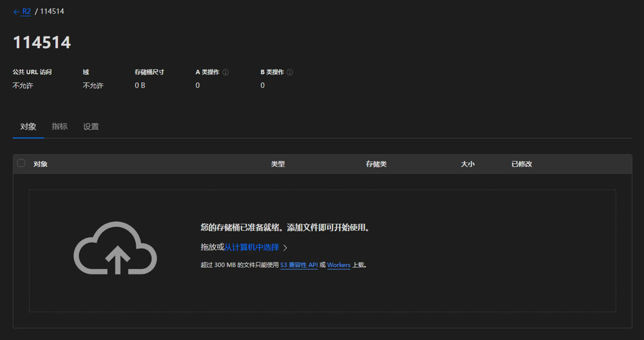Click the back arrow icon beside R2
The height and width of the screenshot is (340, 644).
tap(16, 12)
